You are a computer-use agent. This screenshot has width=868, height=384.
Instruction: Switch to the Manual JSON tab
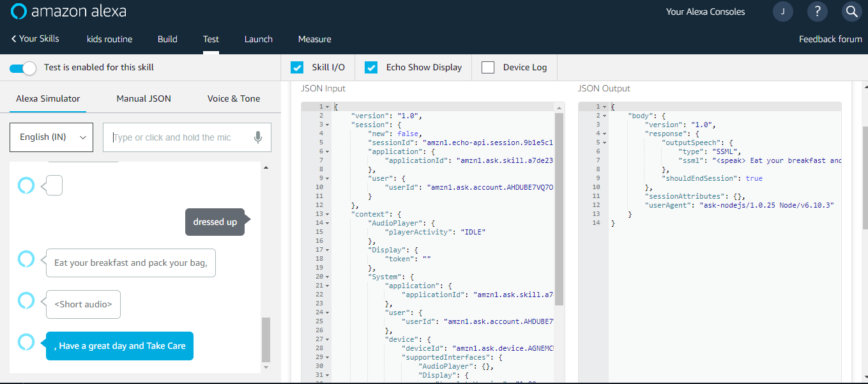pyautogui.click(x=144, y=98)
